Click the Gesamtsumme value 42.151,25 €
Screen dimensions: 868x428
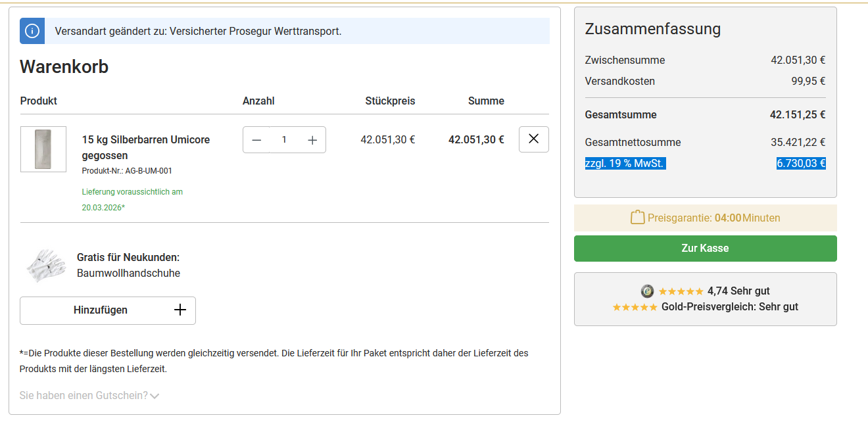point(798,115)
